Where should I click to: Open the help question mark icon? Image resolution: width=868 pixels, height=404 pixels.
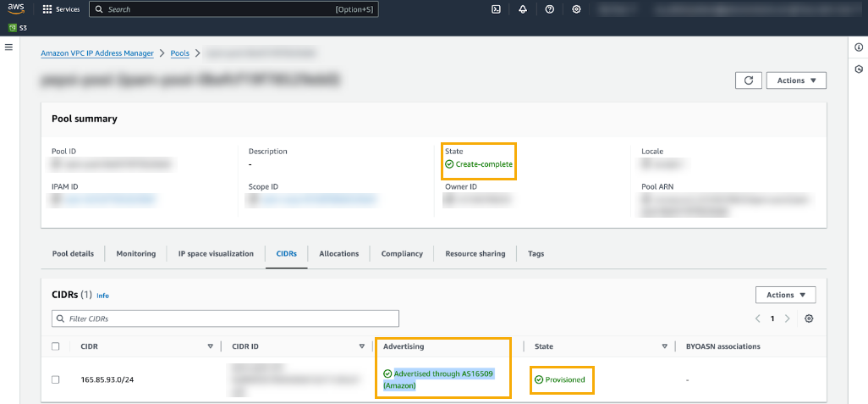[x=550, y=9]
